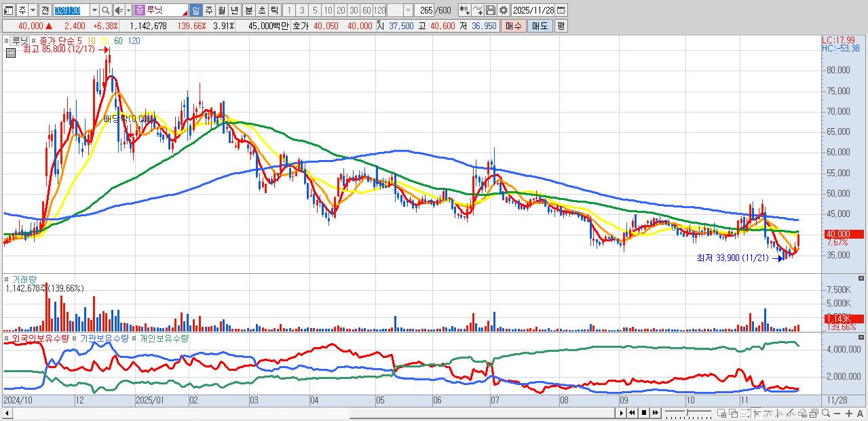Select the 년 yearly period toggle
The image size is (868, 421).
pos(234,10)
